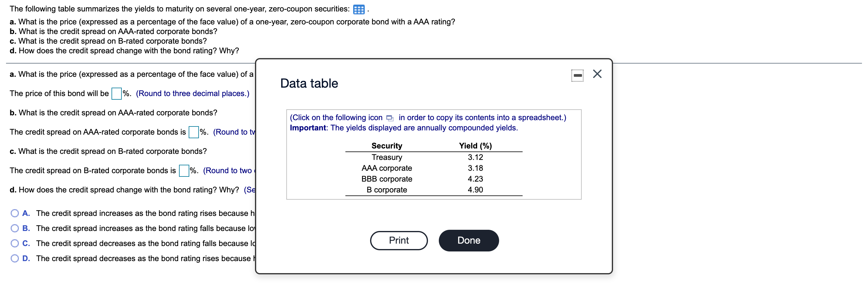The image size is (868, 290).
Task: Pick option D radio button
Action: click(14, 258)
